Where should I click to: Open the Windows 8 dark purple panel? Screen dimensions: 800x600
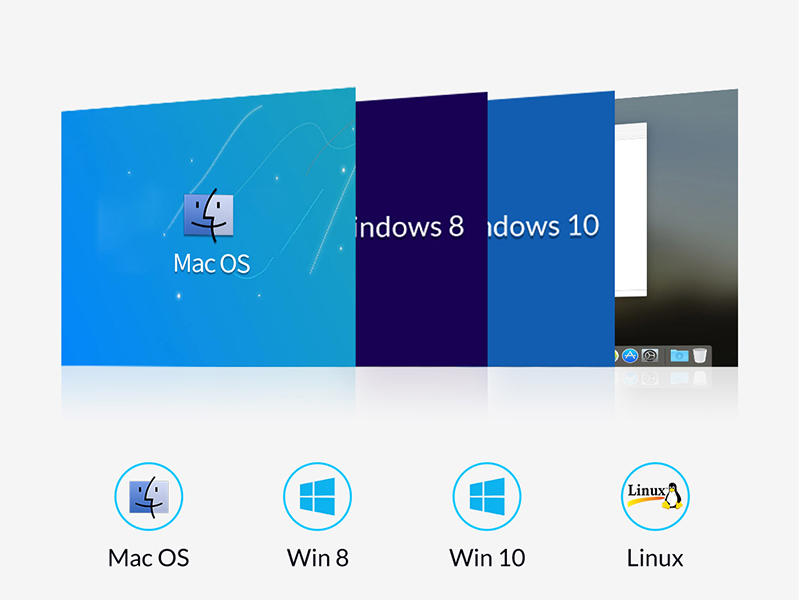pyautogui.click(x=421, y=230)
